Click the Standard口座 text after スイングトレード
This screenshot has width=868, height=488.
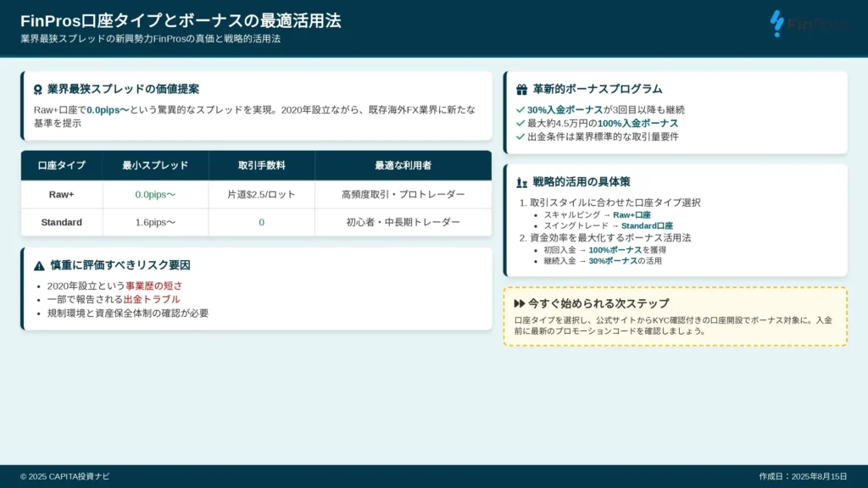click(647, 225)
